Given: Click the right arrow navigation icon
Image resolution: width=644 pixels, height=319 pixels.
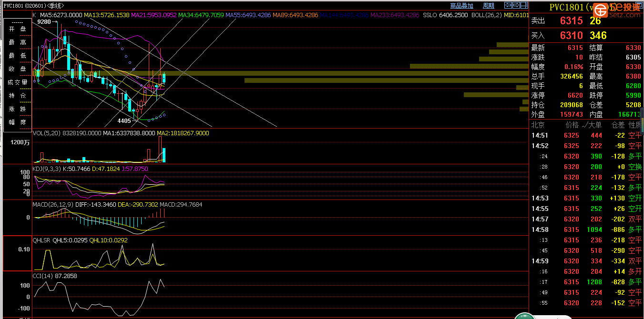Looking at the screenshot, I should [516, 6].
